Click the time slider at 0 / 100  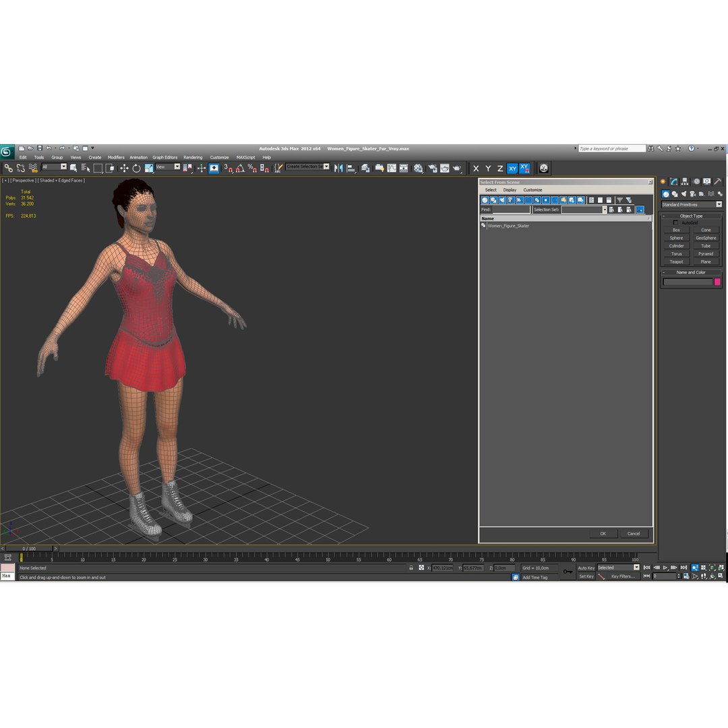pos(29,548)
